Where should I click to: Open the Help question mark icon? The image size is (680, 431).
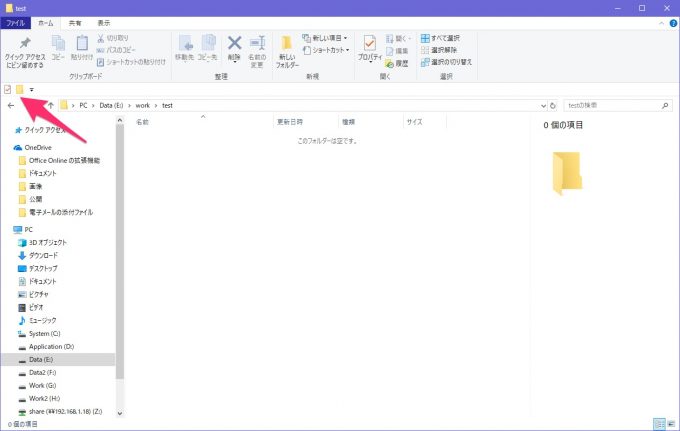click(x=673, y=23)
